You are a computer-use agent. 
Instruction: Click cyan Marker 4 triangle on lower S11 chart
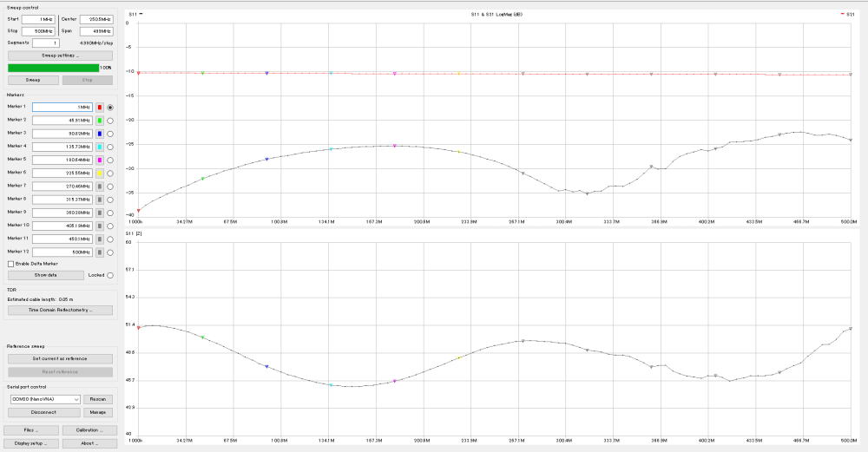tap(331, 385)
